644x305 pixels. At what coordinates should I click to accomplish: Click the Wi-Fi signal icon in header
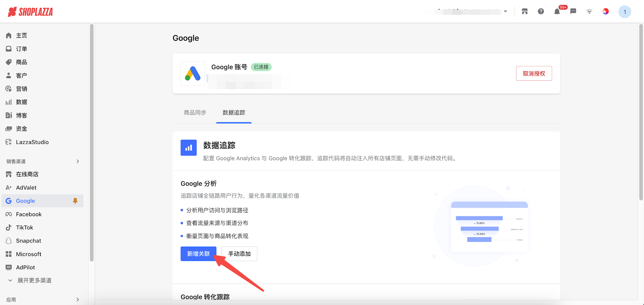click(x=589, y=12)
